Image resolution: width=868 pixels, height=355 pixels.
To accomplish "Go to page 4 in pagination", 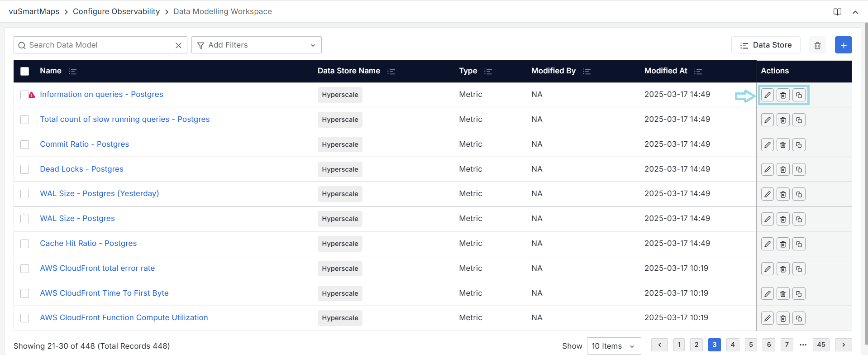I will 732,345.
